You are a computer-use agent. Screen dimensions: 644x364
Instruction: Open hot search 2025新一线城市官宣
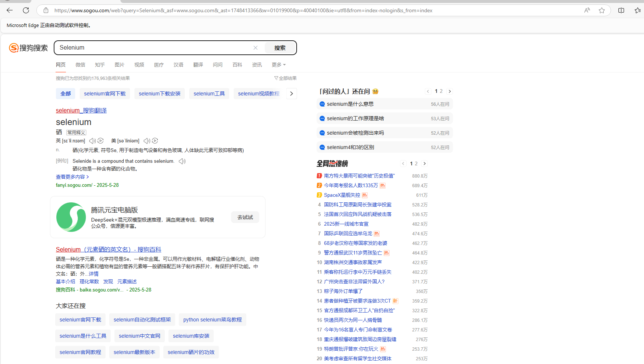(x=346, y=224)
